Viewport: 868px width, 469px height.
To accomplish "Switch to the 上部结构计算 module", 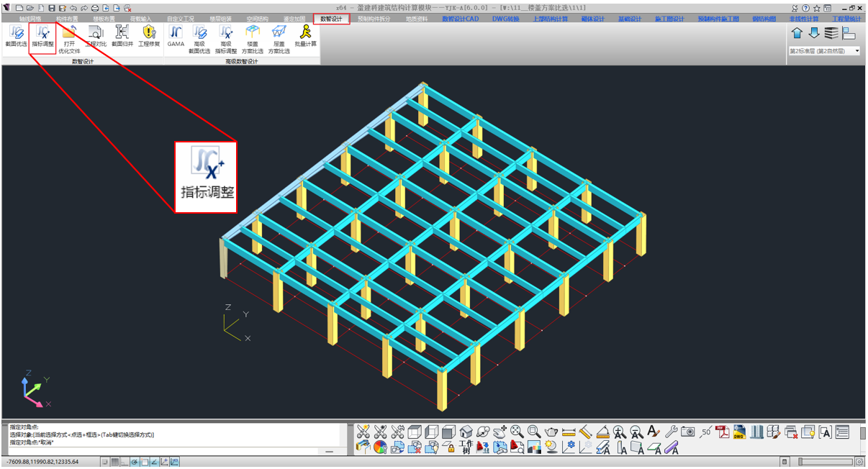I will point(551,19).
